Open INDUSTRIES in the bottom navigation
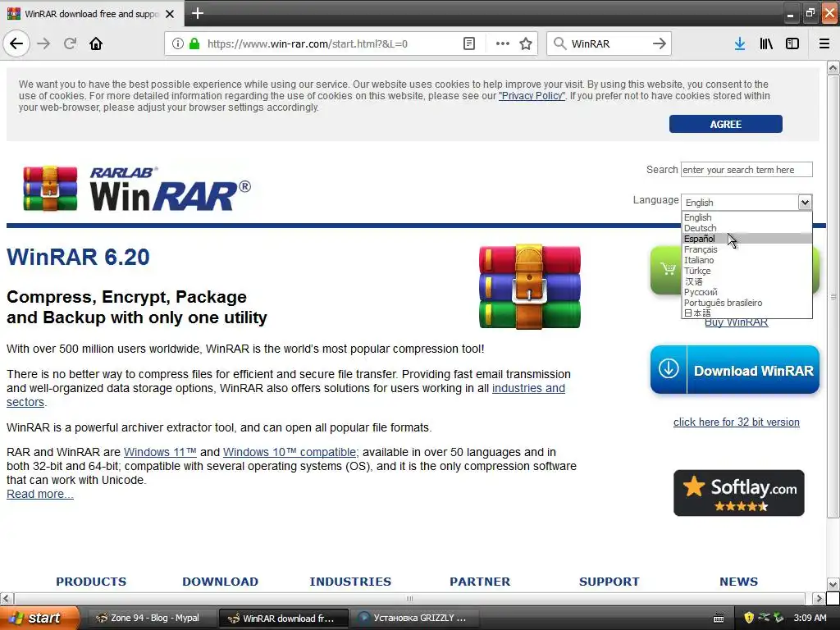Viewport: 840px width, 630px height. 350,582
